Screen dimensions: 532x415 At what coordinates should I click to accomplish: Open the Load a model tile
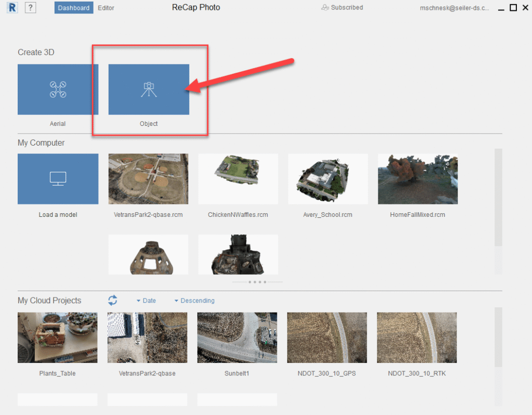click(58, 178)
